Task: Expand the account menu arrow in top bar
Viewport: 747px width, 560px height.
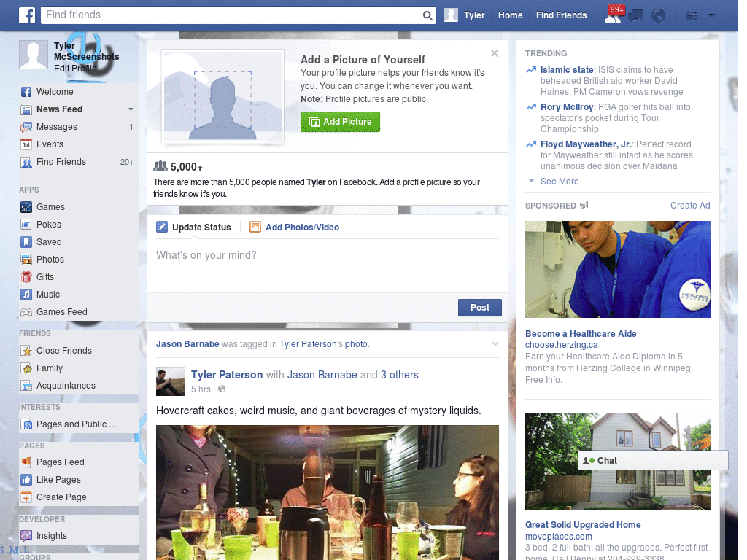Action: pos(712,16)
